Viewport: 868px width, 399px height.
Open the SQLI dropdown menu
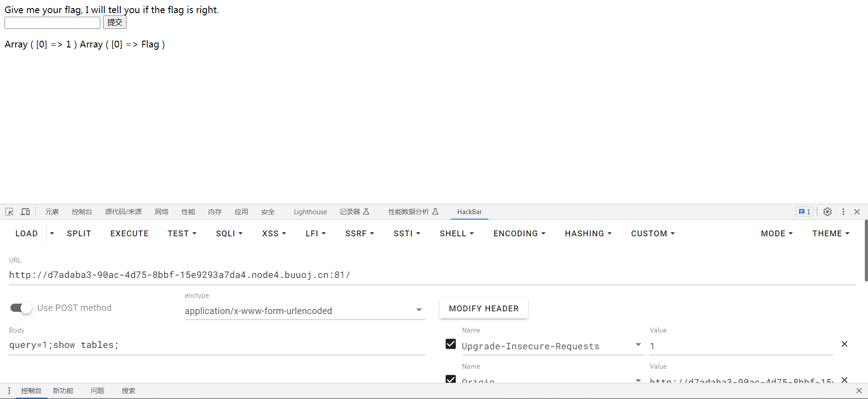click(229, 234)
